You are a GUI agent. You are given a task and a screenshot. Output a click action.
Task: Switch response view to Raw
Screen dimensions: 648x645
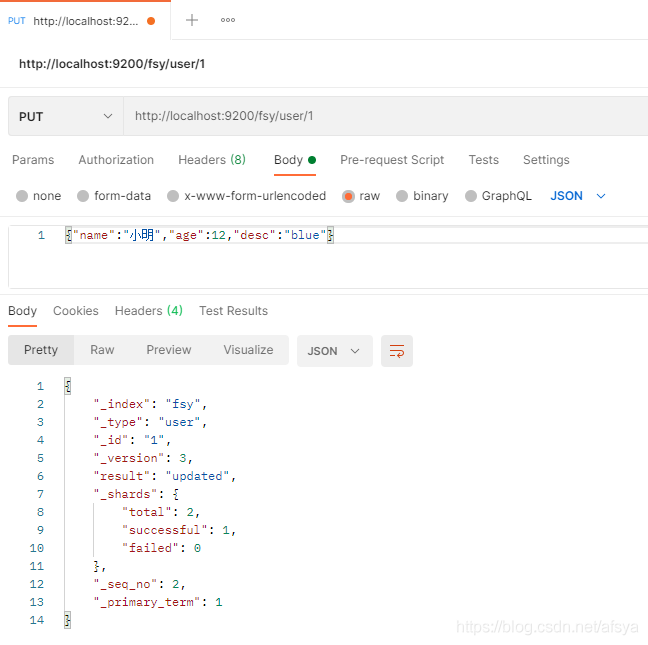[102, 350]
